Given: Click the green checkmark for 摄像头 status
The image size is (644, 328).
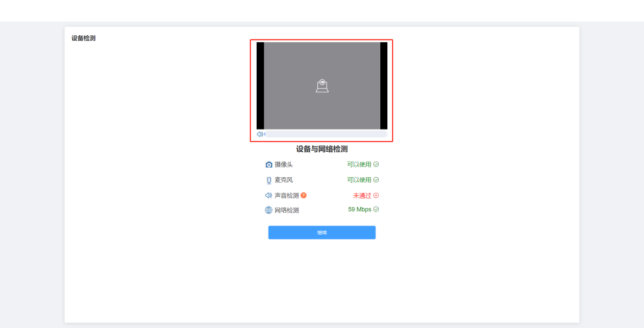Looking at the screenshot, I should pyautogui.click(x=376, y=164).
